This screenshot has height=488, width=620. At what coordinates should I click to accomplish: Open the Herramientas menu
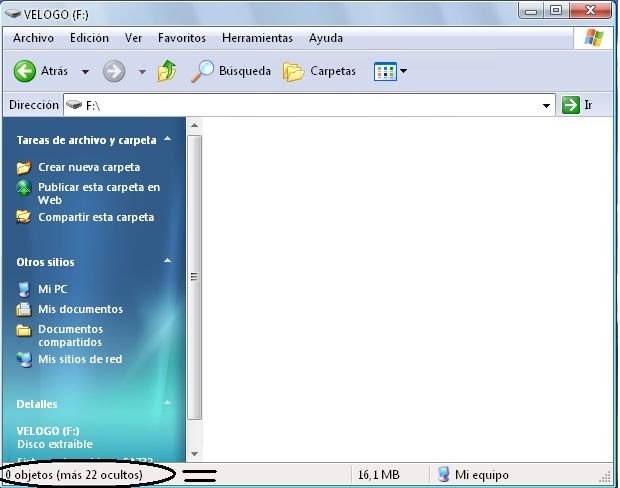click(x=257, y=38)
